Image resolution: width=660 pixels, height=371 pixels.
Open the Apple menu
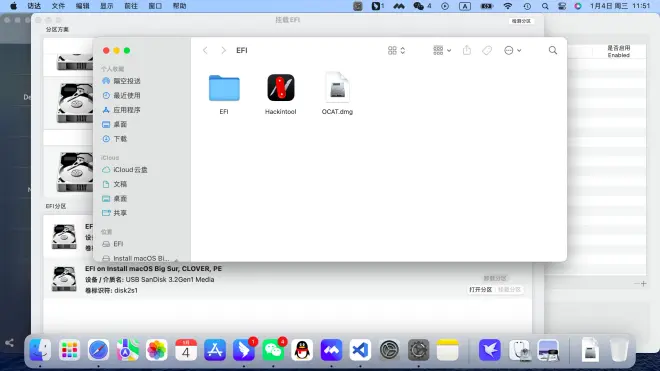tap(13, 6)
